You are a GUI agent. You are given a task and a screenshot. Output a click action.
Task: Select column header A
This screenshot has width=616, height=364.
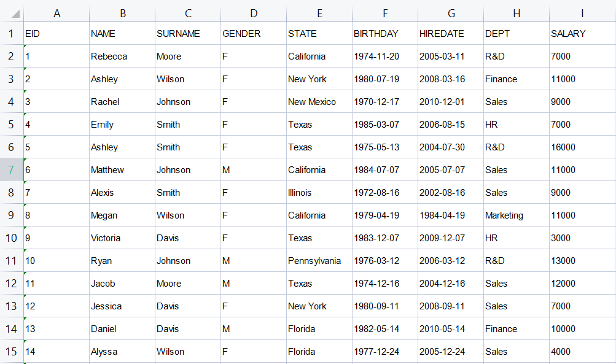[57, 12]
